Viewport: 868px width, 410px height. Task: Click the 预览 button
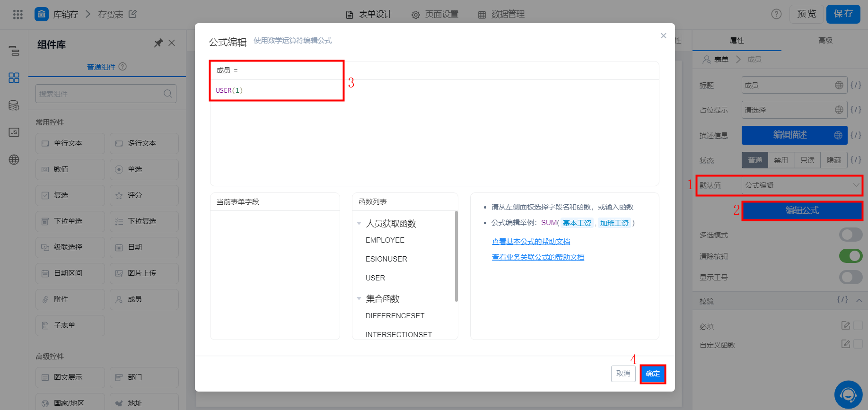pyautogui.click(x=807, y=14)
